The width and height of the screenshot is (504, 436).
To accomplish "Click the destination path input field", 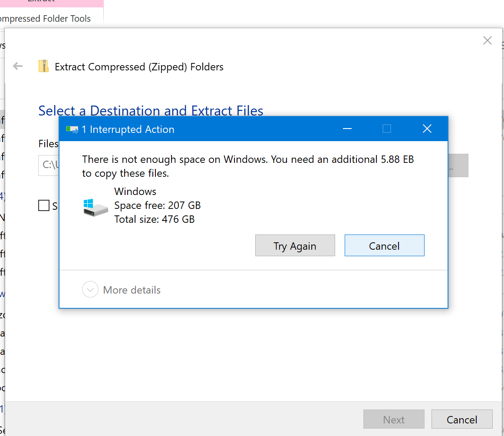I will tap(49, 165).
